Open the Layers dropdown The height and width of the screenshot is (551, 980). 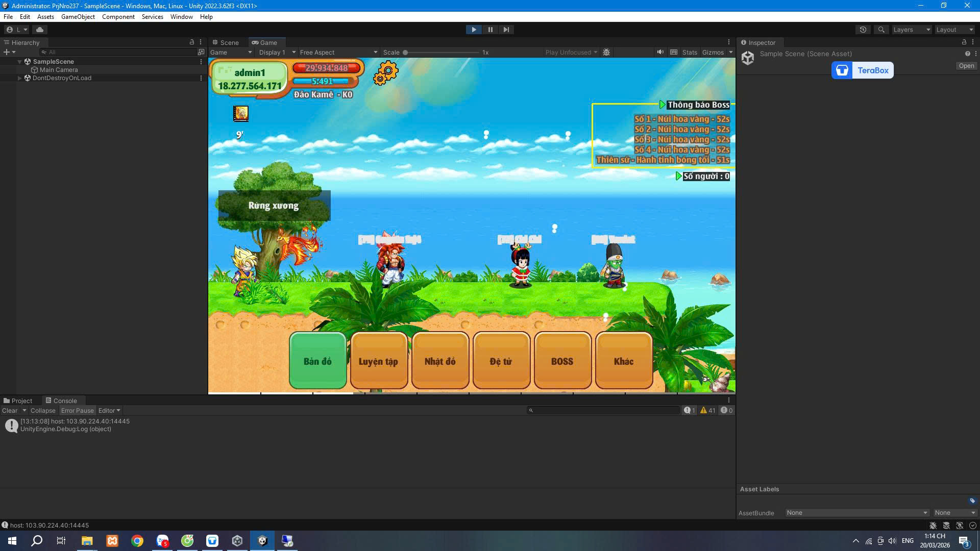click(x=912, y=30)
